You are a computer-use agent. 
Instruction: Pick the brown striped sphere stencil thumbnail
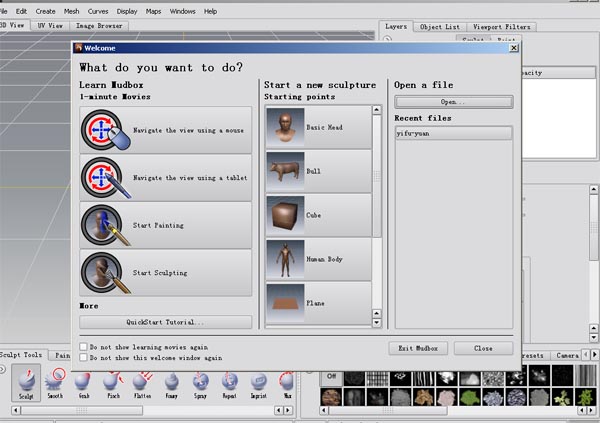coord(331,398)
